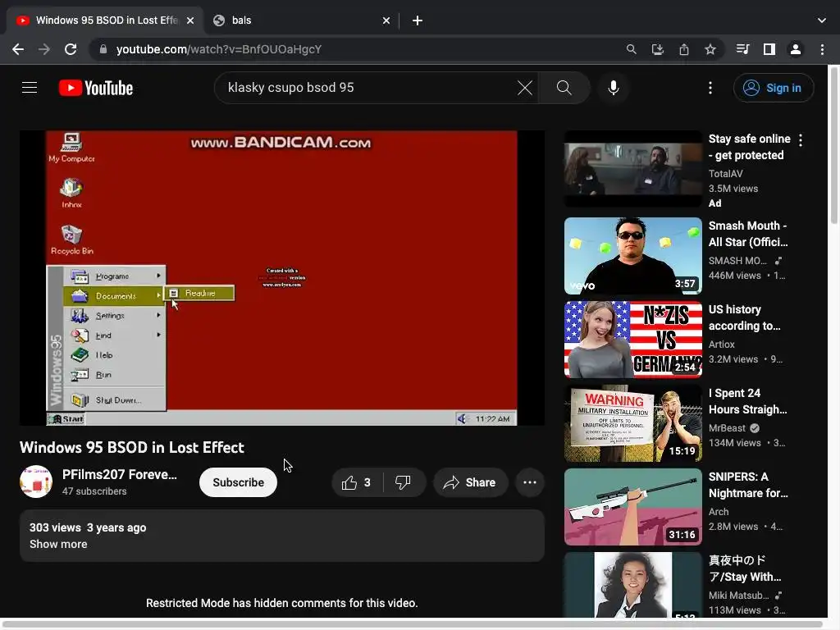The width and height of the screenshot is (840, 630).
Task: Open PFilms207 Forever channel name link
Action: pyautogui.click(x=120, y=475)
